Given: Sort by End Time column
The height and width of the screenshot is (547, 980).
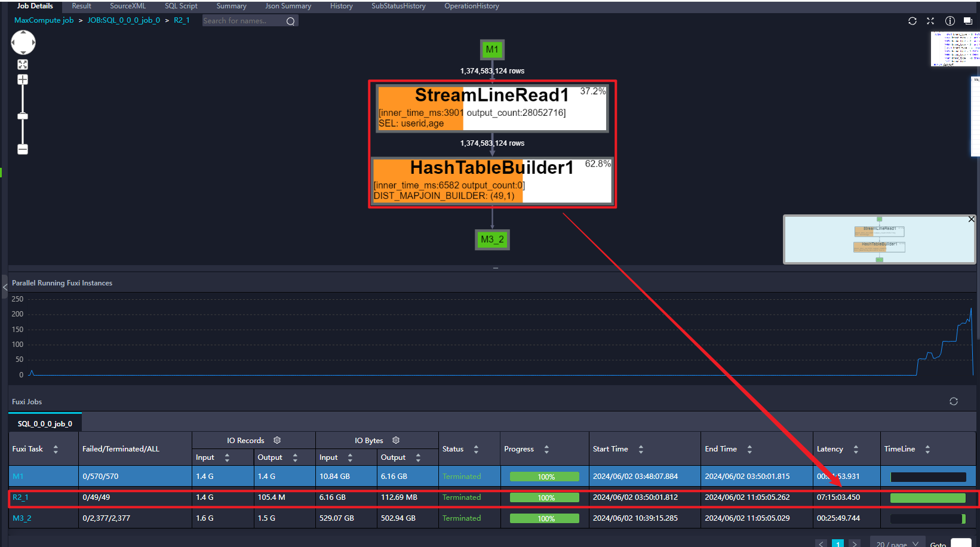Looking at the screenshot, I should (x=749, y=449).
